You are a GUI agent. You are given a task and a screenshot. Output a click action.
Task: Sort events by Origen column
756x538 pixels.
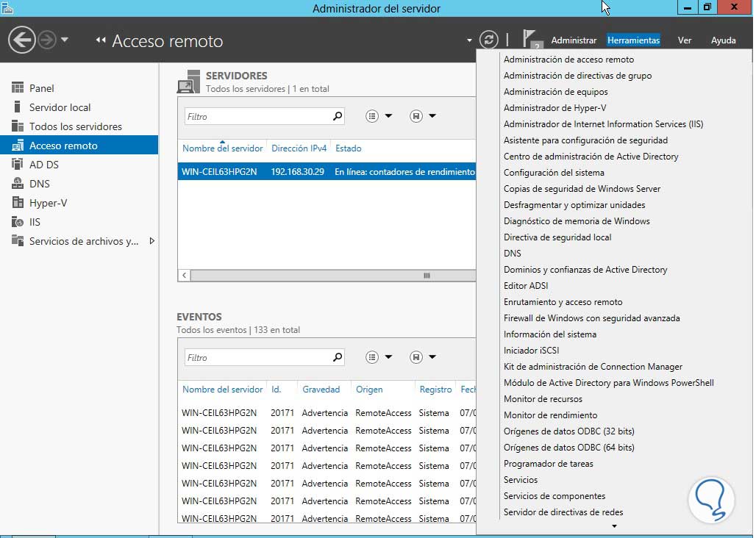(369, 390)
